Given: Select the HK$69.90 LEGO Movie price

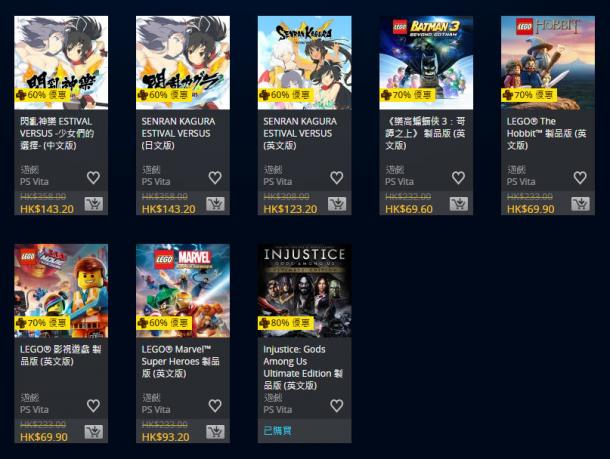Looking at the screenshot, I should pos(44,437).
